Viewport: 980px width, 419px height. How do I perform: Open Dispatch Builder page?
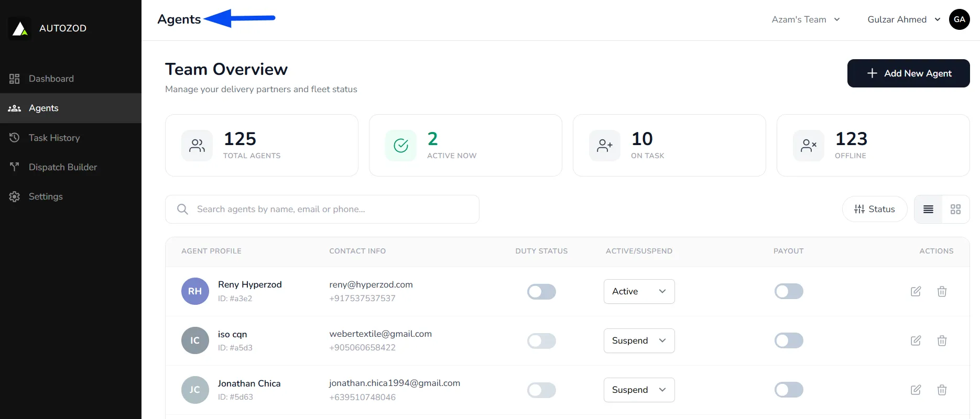(x=71, y=167)
